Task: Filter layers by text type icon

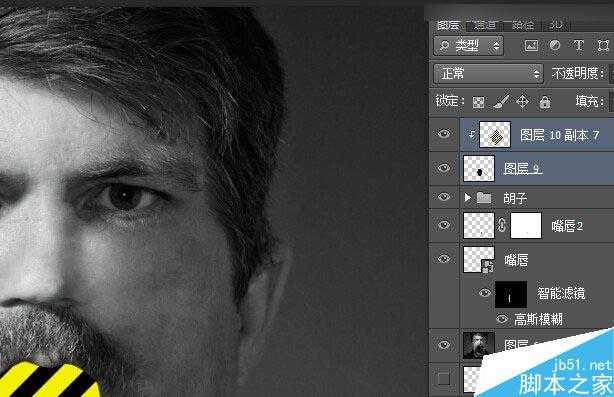Action: [578, 46]
